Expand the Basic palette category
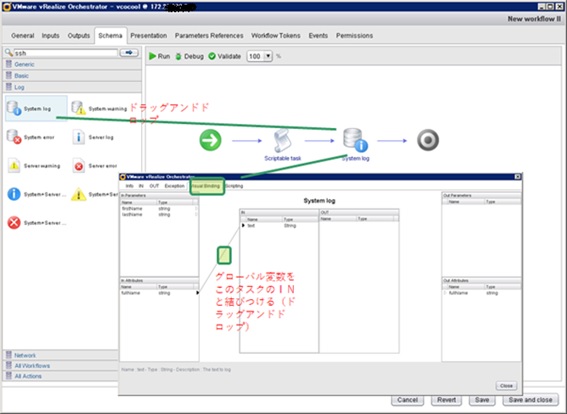 [72, 76]
